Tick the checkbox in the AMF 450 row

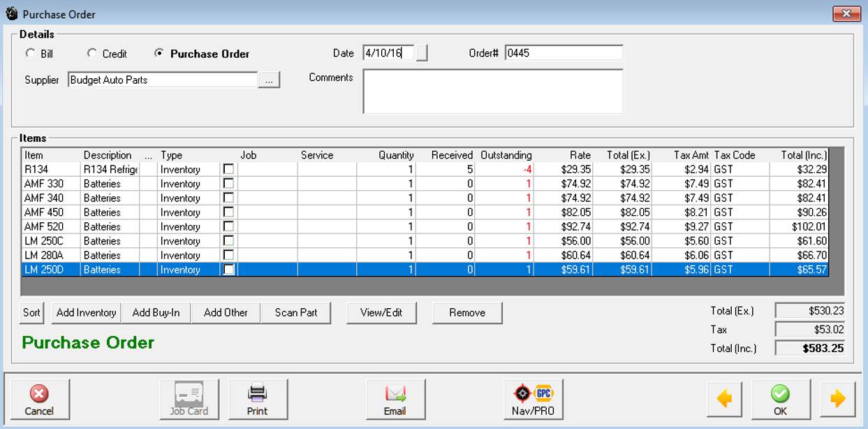[228, 212]
